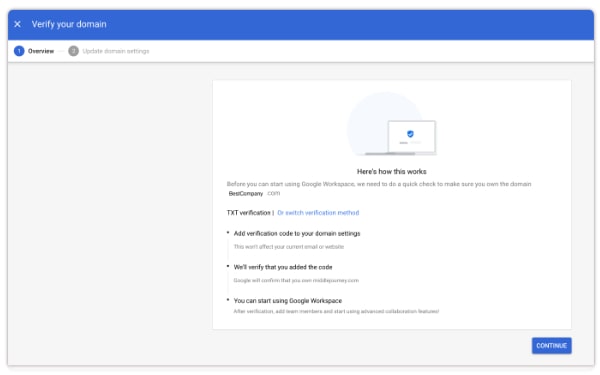Viewport: 600px width, 375px height.
Task: Click the step 2 number circle icon
Action: 73,51
